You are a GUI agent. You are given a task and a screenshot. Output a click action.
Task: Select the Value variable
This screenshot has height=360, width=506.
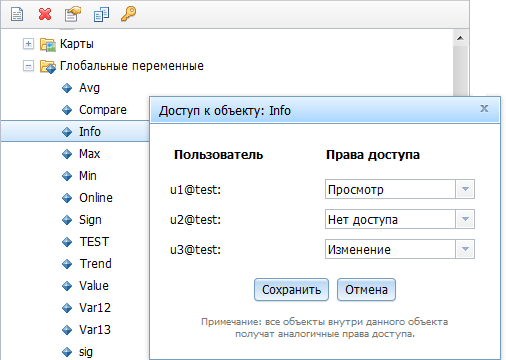[94, 286]
